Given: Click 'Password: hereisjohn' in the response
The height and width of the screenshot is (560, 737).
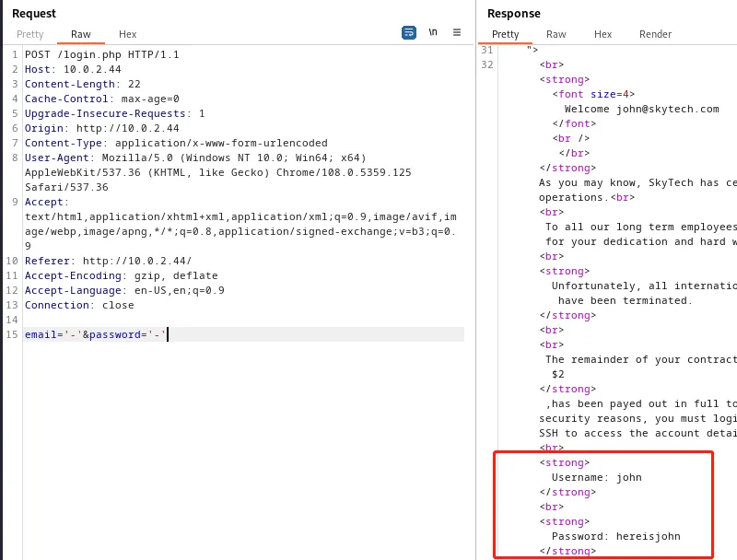Looking at the screenshot, I should (615, 536).
